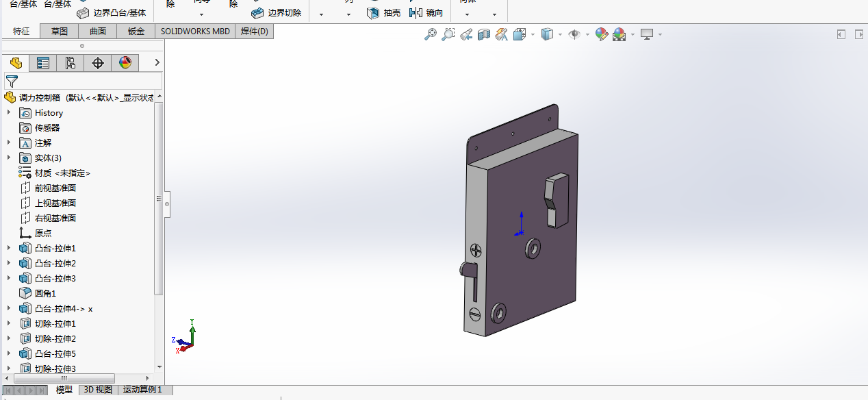Screen dimensions: 868x400
Task: Click the last-tab navigation arrow at bottom
Action: click(40, 390)
